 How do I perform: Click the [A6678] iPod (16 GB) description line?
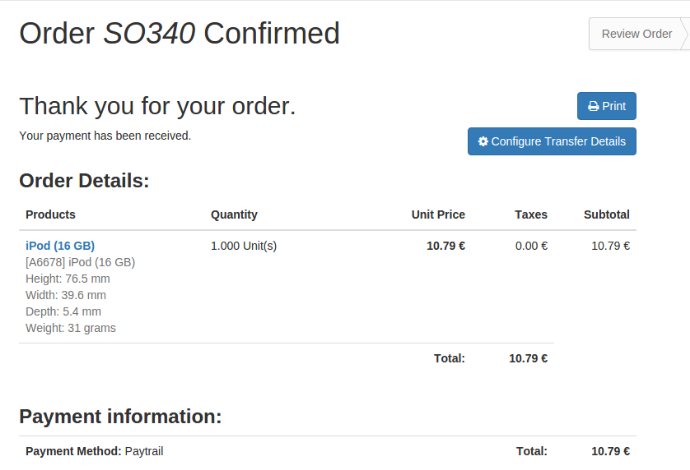[x=80, y=262]
